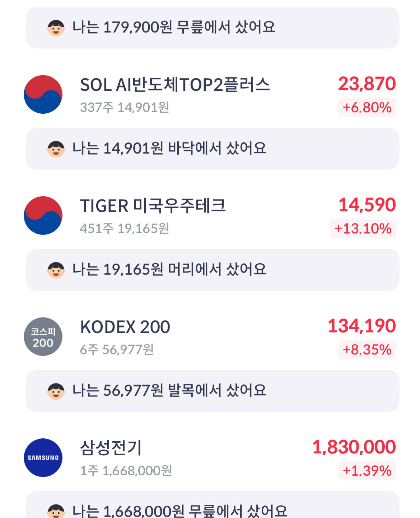Open the TIGER 미국우주테크 stock name
Screen dimensions: 420x518
(x=153, y=206)
